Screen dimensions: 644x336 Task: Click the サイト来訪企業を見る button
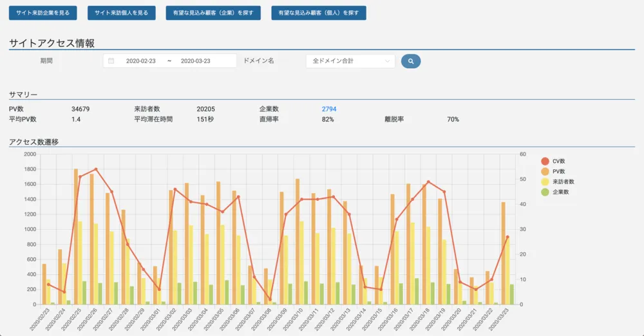pos(43,13)
